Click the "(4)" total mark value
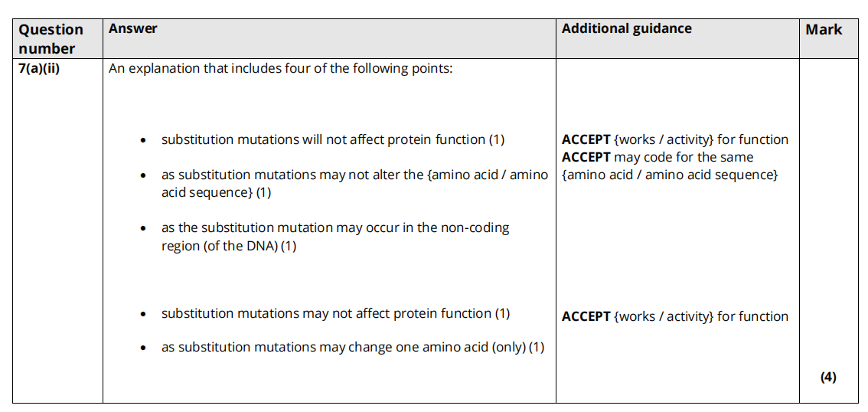Screen dimensions: 868x412 (x=827, y=377)
